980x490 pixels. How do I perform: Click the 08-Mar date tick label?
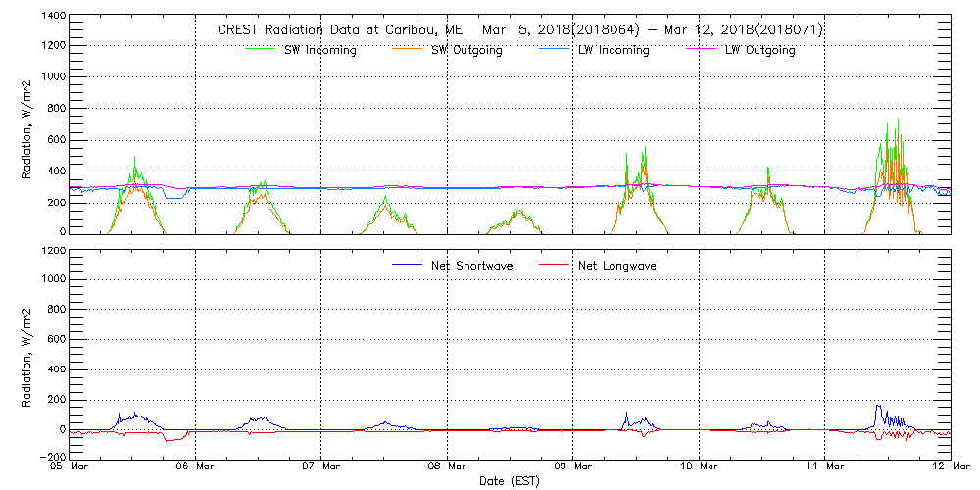tap(447, 466)
